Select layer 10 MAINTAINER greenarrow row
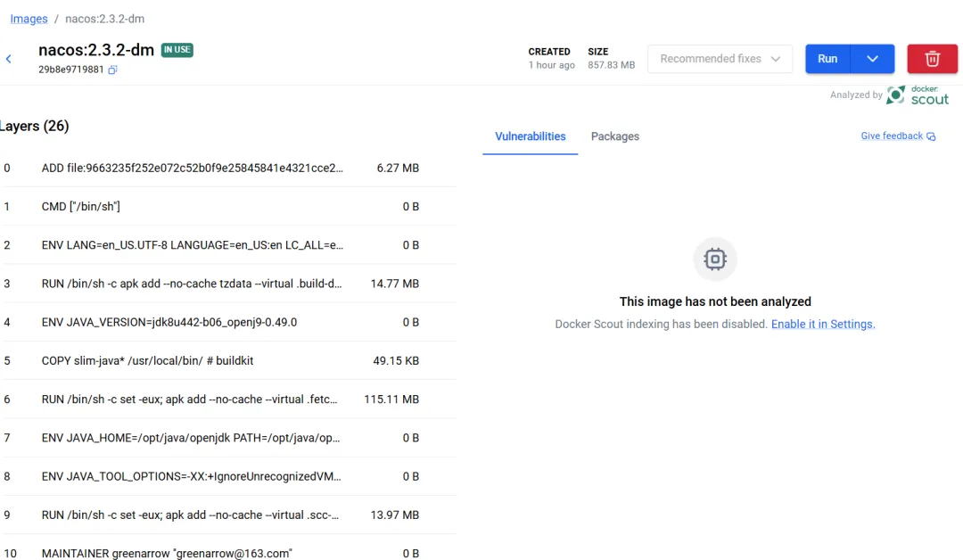963x560 pixels. tap(228, 549)
